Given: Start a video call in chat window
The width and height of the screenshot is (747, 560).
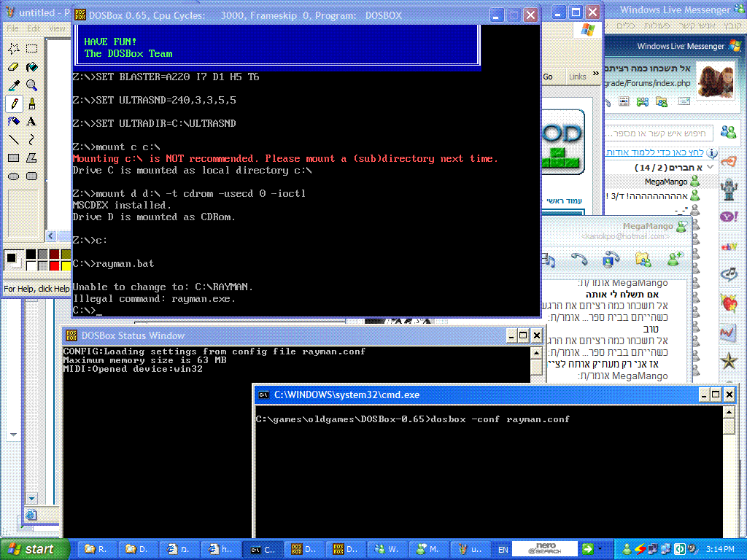Looking at the screenshot, I should 611,259.
